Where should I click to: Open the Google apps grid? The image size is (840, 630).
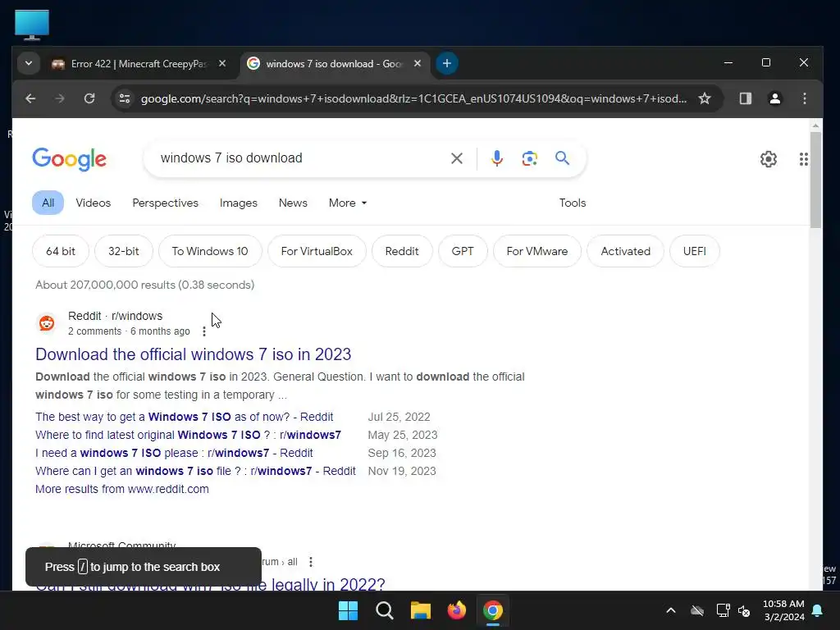pyautogui.click(x=804, y=159)
